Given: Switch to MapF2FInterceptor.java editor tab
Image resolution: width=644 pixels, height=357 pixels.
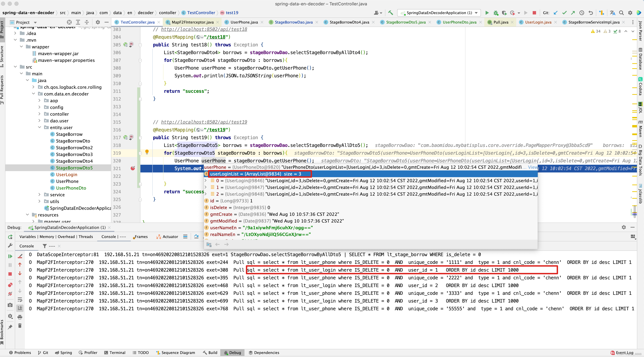Looking at the screenshot, I should point(193,22).
